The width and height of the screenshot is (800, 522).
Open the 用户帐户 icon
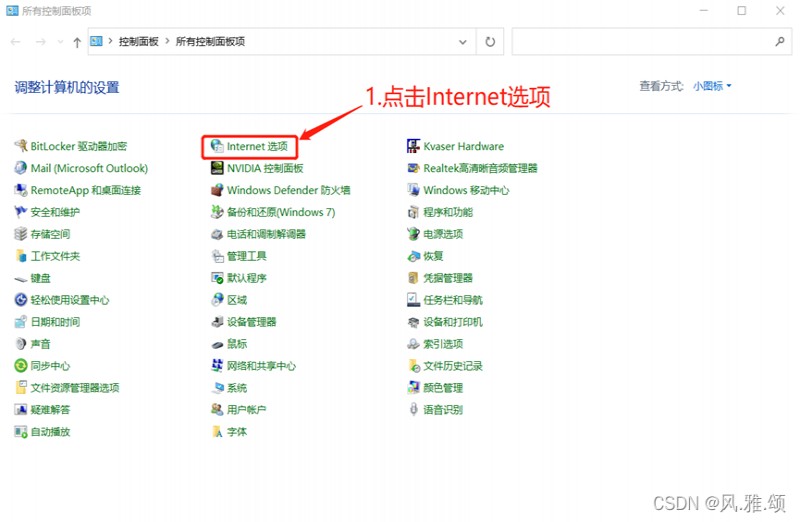(x=217, y=409)
